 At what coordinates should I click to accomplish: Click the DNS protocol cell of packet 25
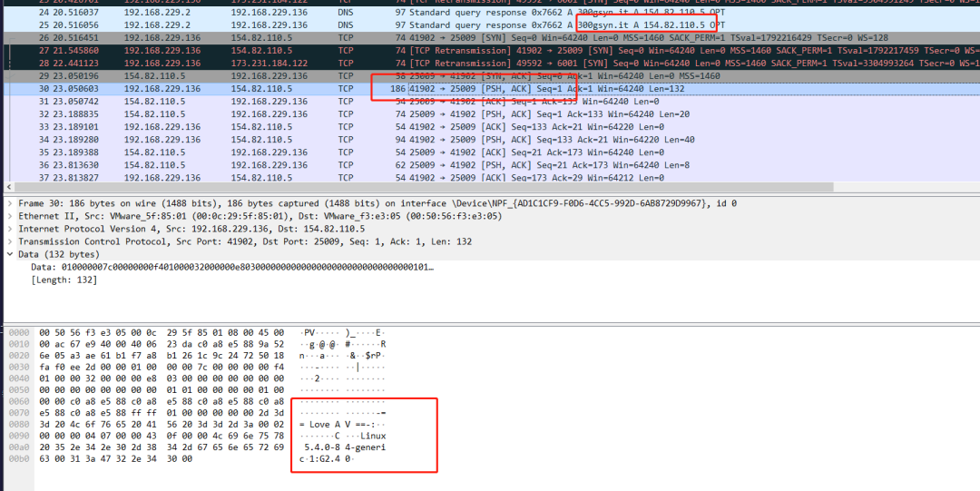click(346, 25)
